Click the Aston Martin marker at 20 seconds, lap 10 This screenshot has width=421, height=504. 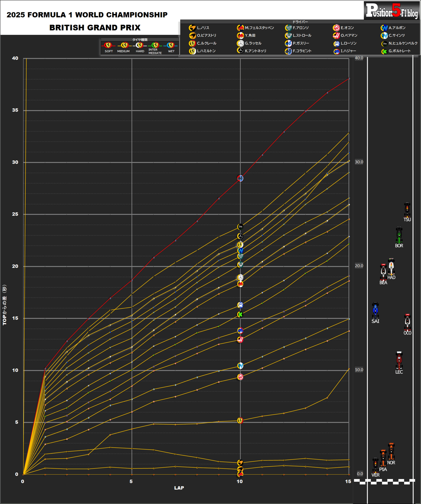(x=240, y=264)
